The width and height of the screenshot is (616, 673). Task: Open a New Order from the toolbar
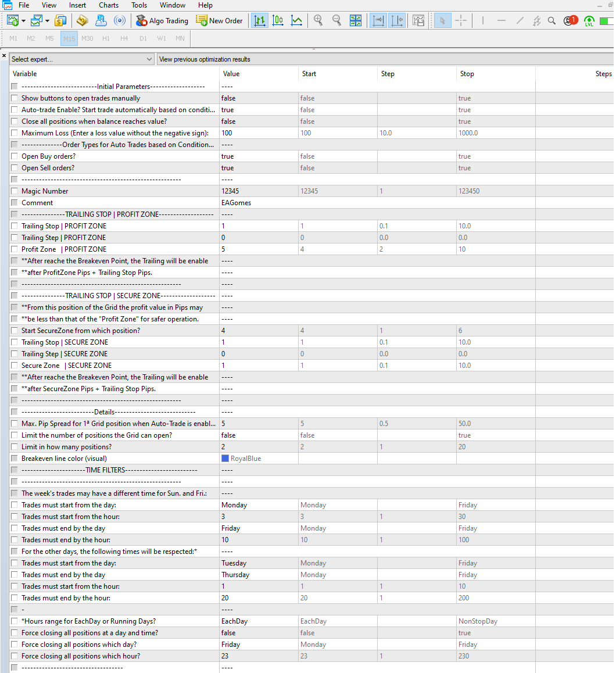click(x=219, y=20)
